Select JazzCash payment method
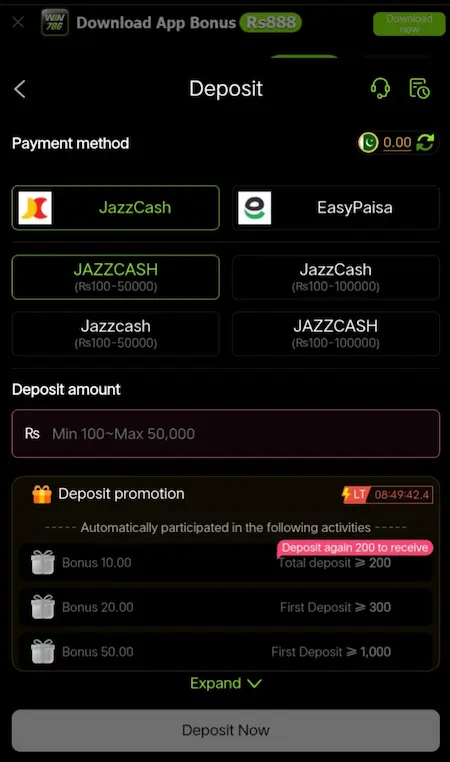 (x=116, y=208)
